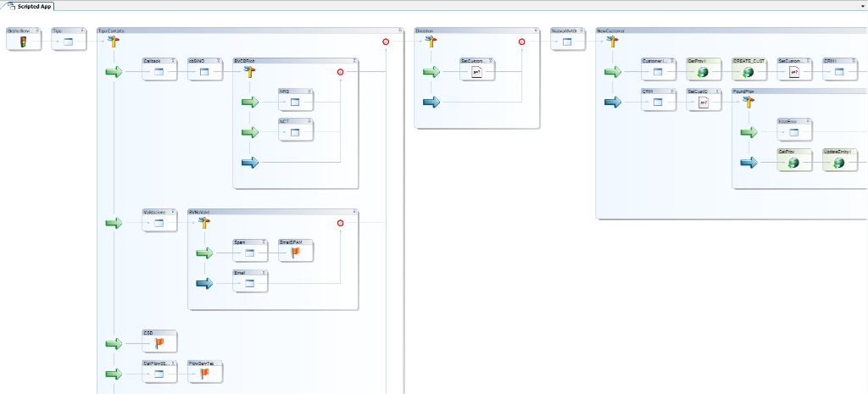
Task: Select the red end circle of BVNoValid
Action: point(341,223)
